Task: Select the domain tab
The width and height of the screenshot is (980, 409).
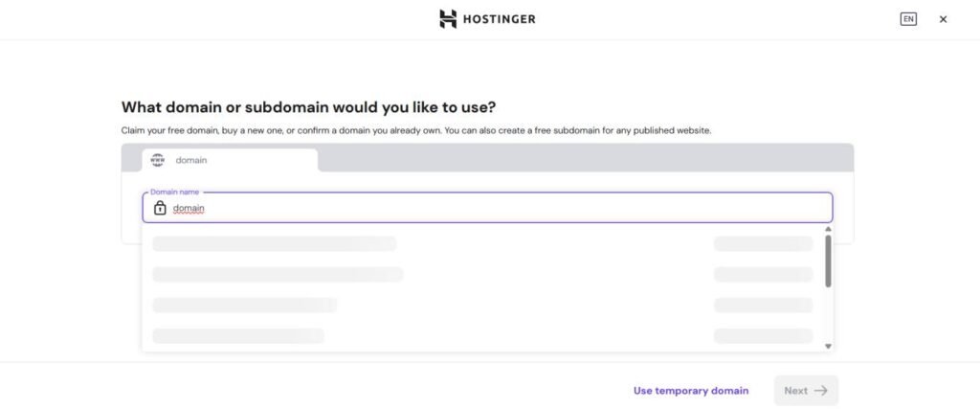Action: [x=230, y=160]
